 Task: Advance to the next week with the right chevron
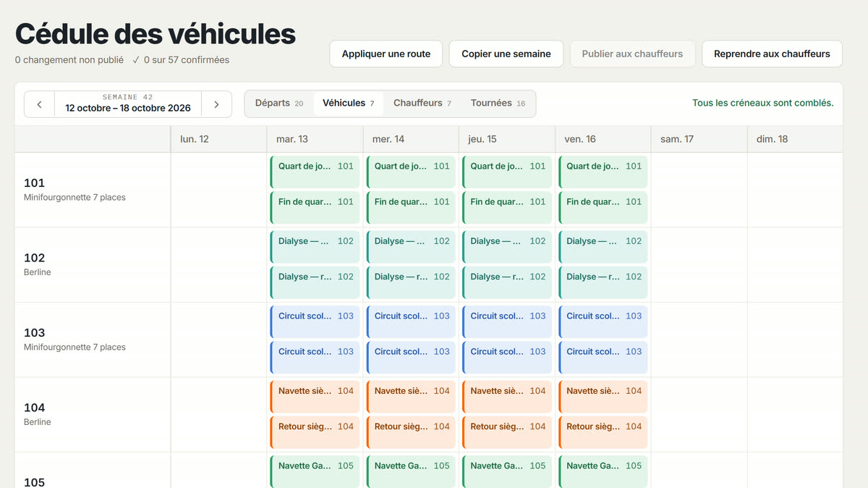coord(216,104)
